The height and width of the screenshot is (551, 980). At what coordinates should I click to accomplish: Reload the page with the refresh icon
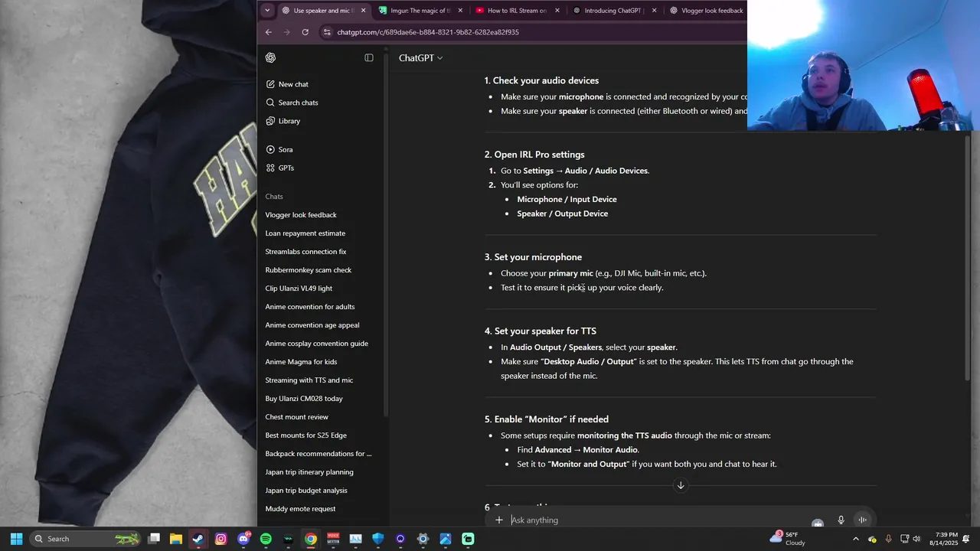pos(305,32)
